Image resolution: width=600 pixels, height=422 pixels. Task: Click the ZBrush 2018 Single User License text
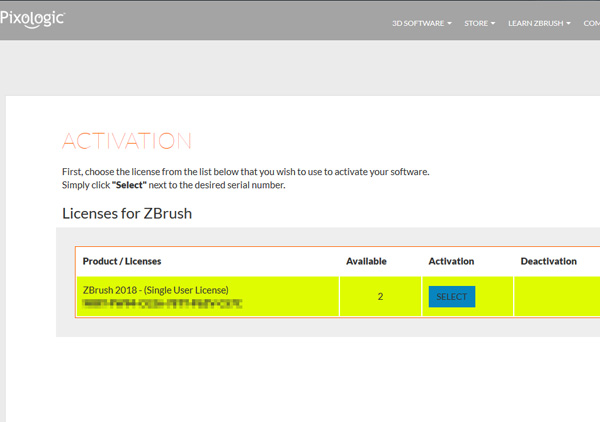(156, 290)
